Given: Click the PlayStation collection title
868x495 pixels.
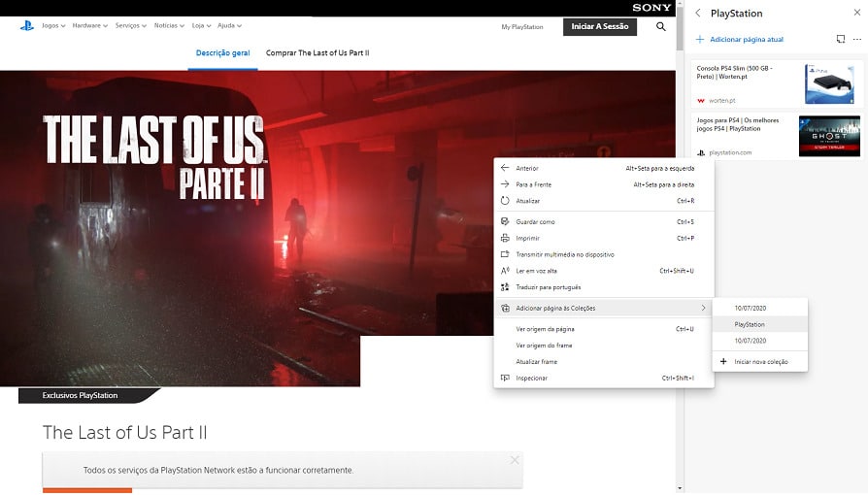Looking at the screenshot, I should [x=736, y=14].
